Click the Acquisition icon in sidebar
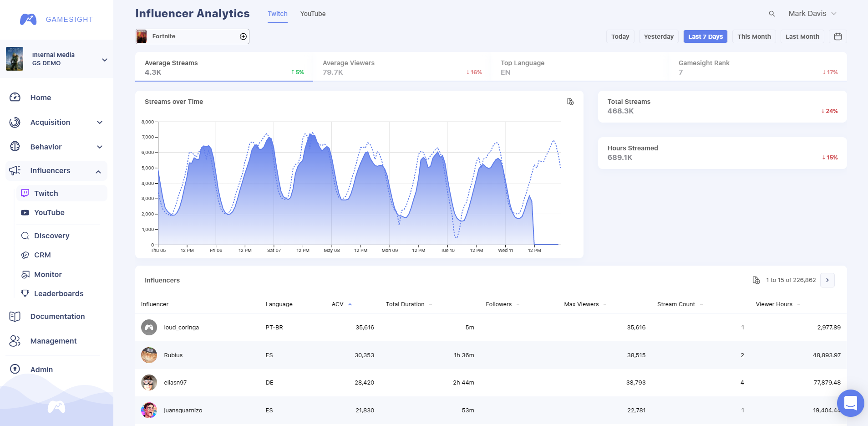This screenshot has height=426, width=868. 15,122
